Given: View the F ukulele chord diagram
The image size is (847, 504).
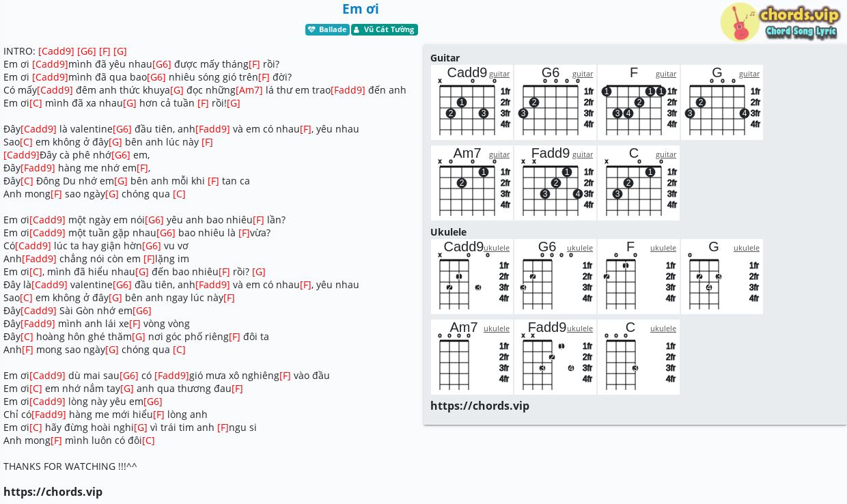Looking at the screenshot, I should tap(639, 277).
